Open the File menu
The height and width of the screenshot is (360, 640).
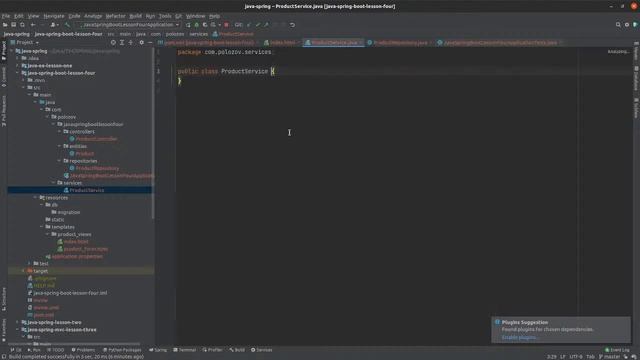click(6, 16)
